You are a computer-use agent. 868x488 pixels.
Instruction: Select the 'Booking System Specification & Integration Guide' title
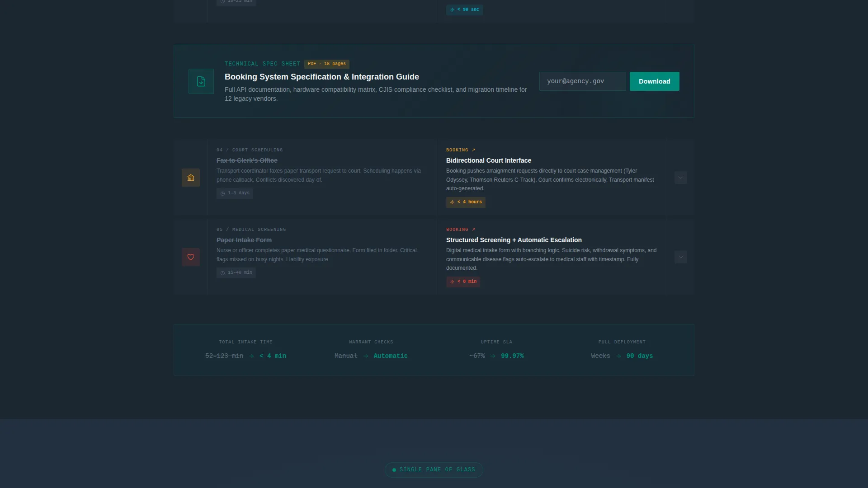tap(322, 77)
